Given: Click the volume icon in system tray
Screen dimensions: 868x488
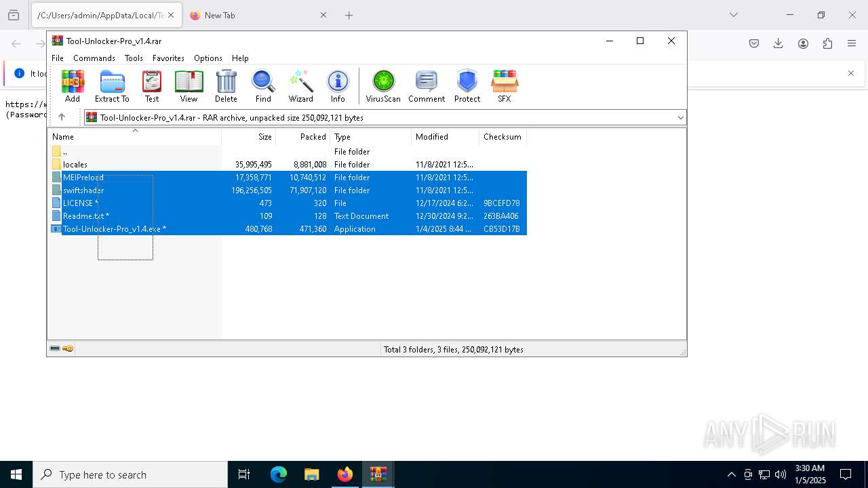Looking at the screenshot, I should [x=781, y=474].
